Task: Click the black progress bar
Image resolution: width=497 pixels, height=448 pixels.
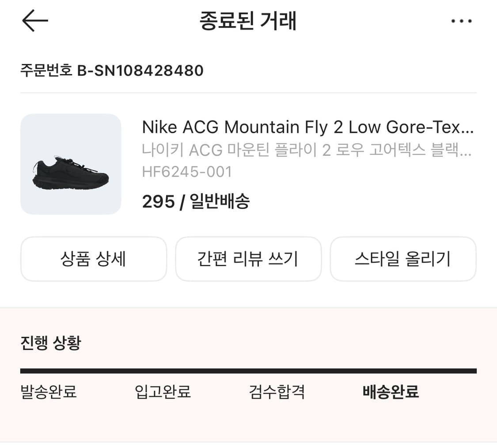Action: tap(248, 371)
